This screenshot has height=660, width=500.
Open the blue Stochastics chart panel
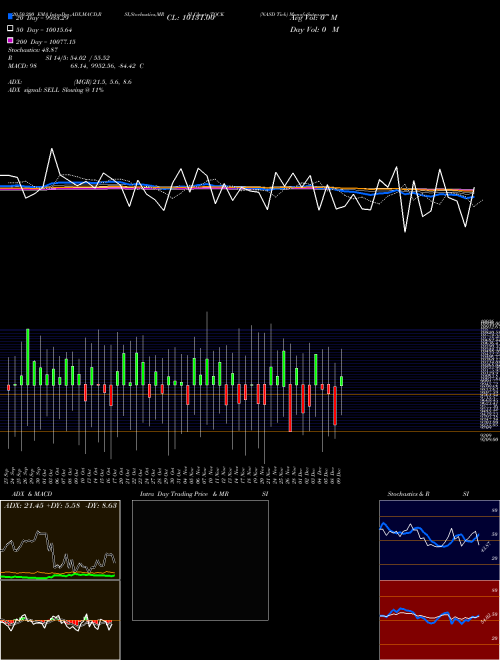coord(439,540)
